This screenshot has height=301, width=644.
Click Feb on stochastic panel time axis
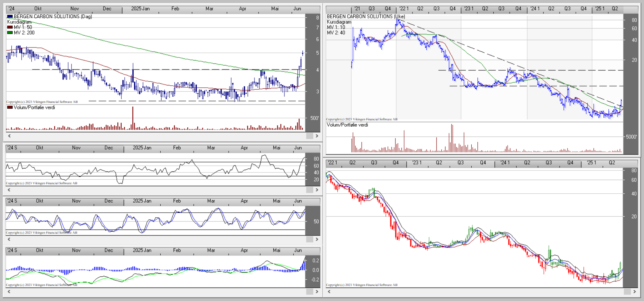point(177,201)
